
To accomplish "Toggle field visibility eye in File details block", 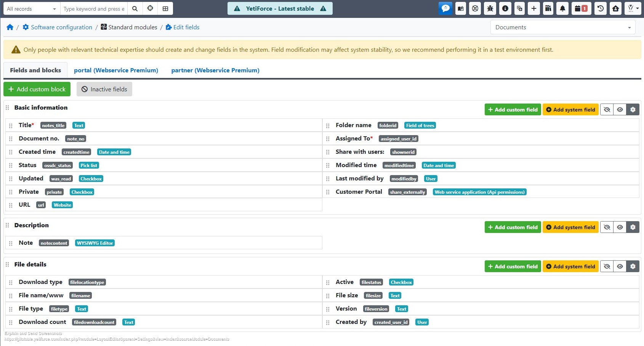I will click(620, 266).
